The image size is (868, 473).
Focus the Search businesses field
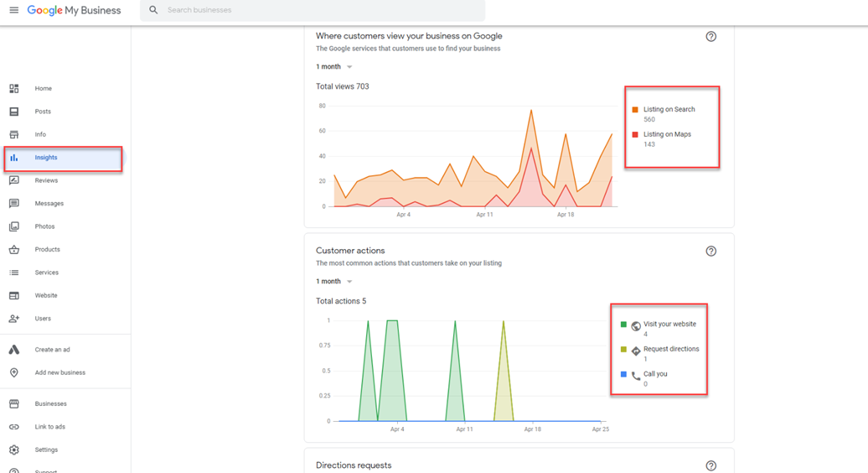point(313,10)
